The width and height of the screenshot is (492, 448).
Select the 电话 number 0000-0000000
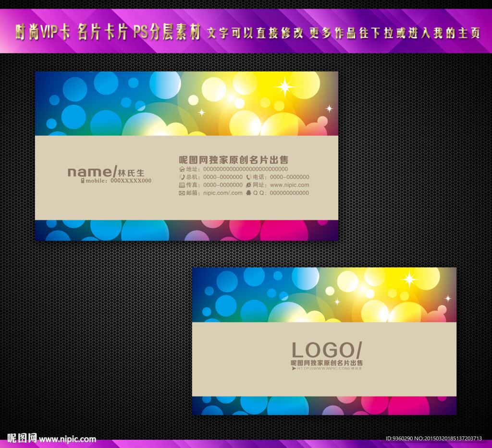(290, 177)
